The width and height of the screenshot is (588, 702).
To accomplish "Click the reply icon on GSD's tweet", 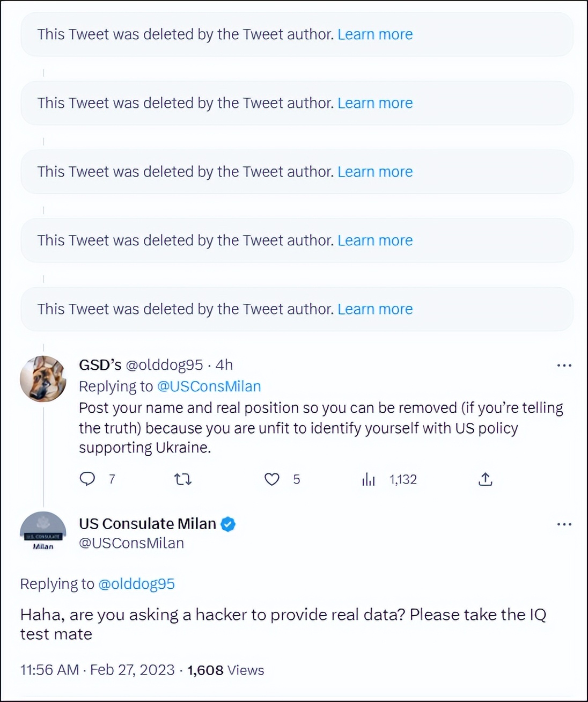I will [87, 479].
